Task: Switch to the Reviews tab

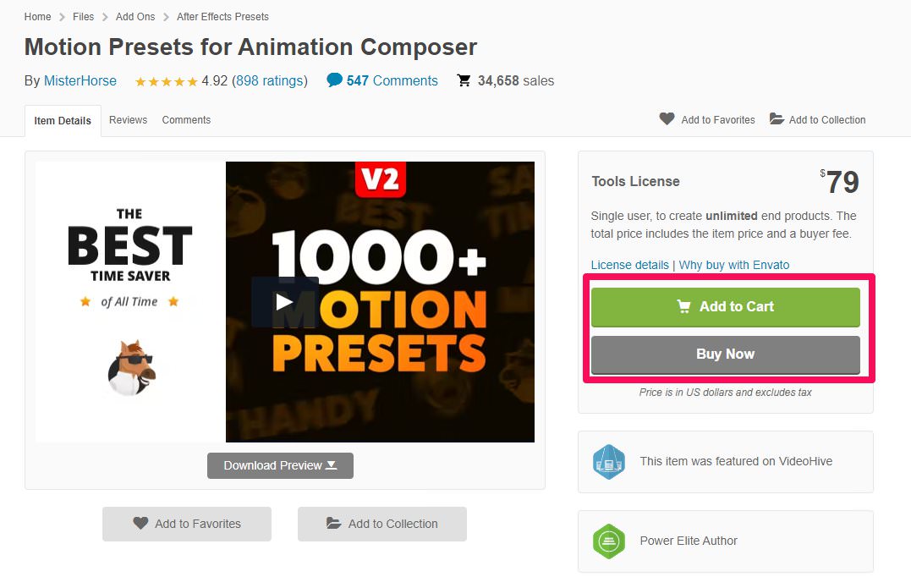Action: tap(128, 119)
